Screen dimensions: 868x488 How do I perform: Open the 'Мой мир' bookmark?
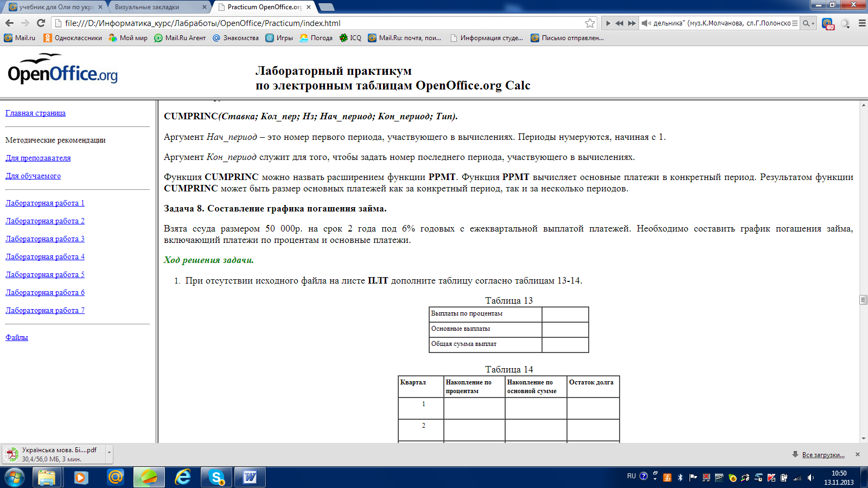[x=128, y=38]
